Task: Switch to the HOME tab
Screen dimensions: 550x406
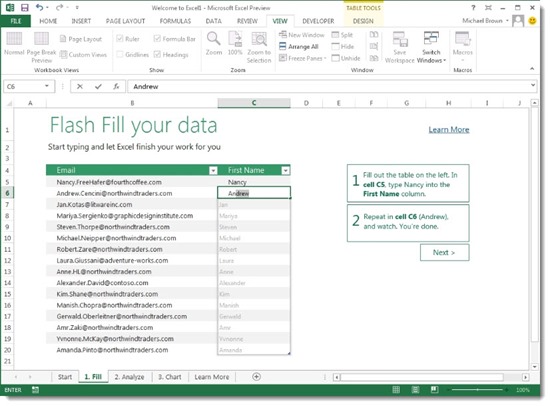Action: point(48,21)
